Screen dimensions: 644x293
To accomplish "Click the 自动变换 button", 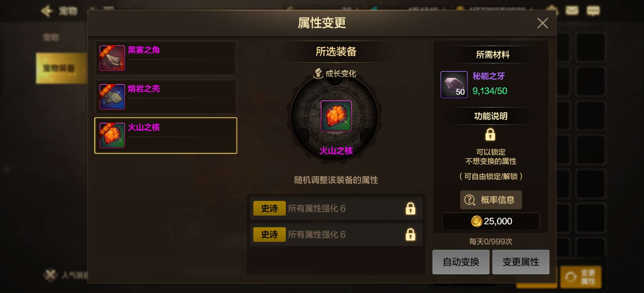I will (461, 262).
